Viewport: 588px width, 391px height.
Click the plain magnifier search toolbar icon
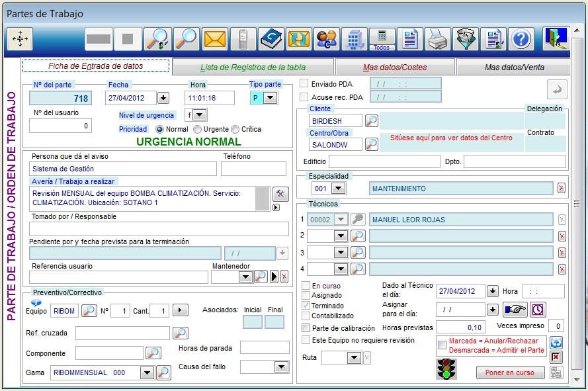tap(186, 38)
